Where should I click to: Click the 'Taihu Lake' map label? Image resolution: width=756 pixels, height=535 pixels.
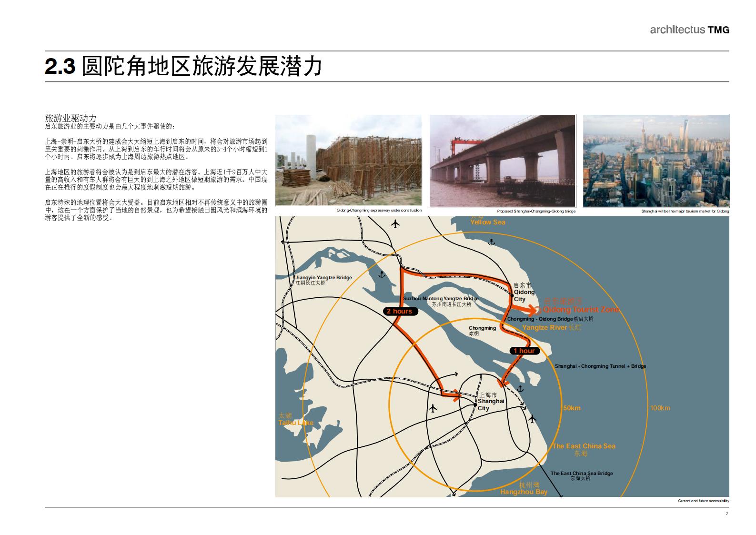tap(296, 423)
